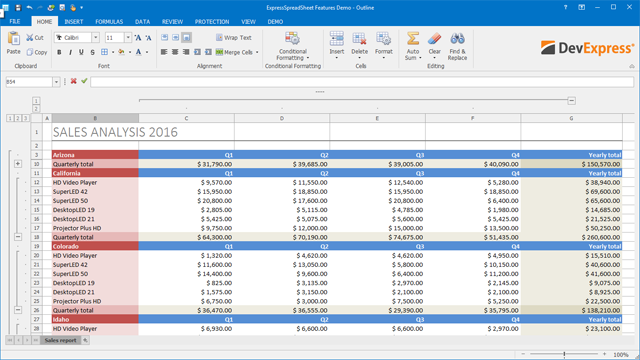Viewport: 640px width, 360px height.
Task: Expand Arizona group at row 10
Action: [x=18, y=164]
